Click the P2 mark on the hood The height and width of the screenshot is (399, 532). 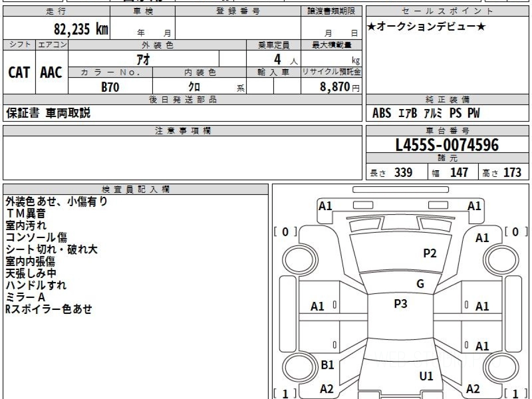(x=430, y=253)
